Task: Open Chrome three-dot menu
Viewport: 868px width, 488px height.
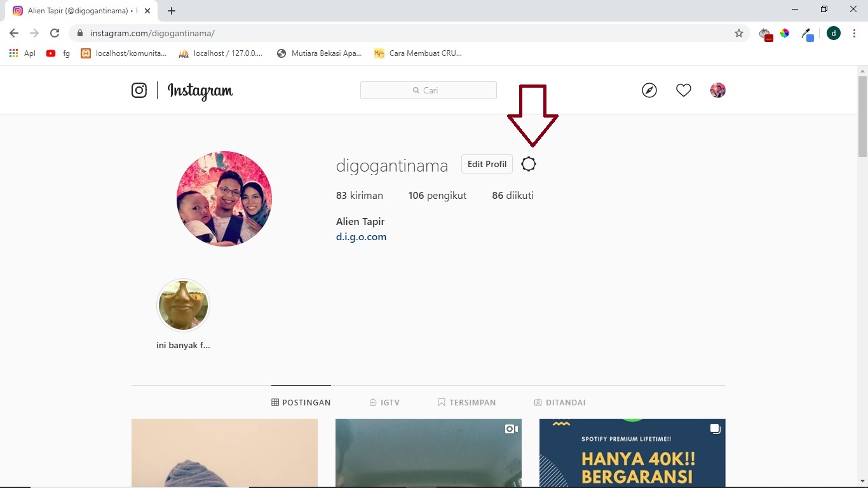Action: [854, 33]
